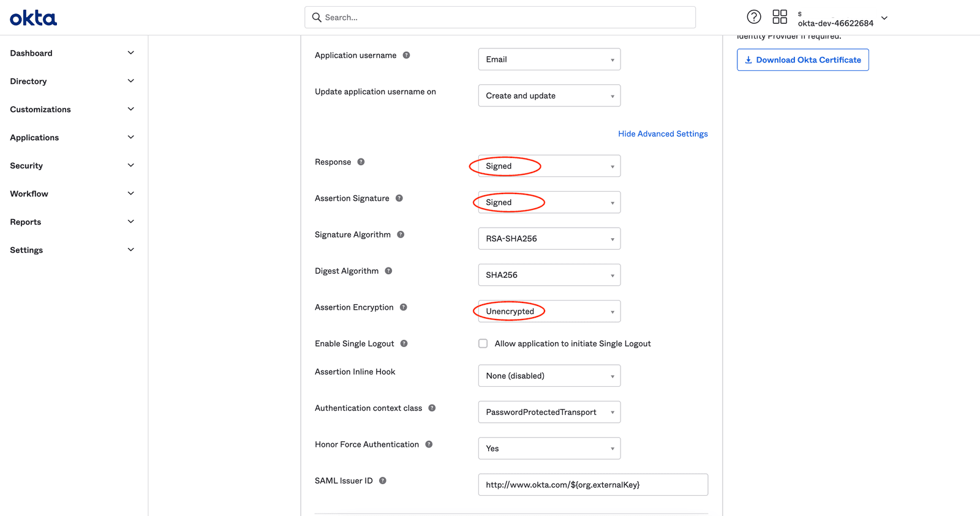Click the Honor Force Authentication help icon

pos(428,444)
